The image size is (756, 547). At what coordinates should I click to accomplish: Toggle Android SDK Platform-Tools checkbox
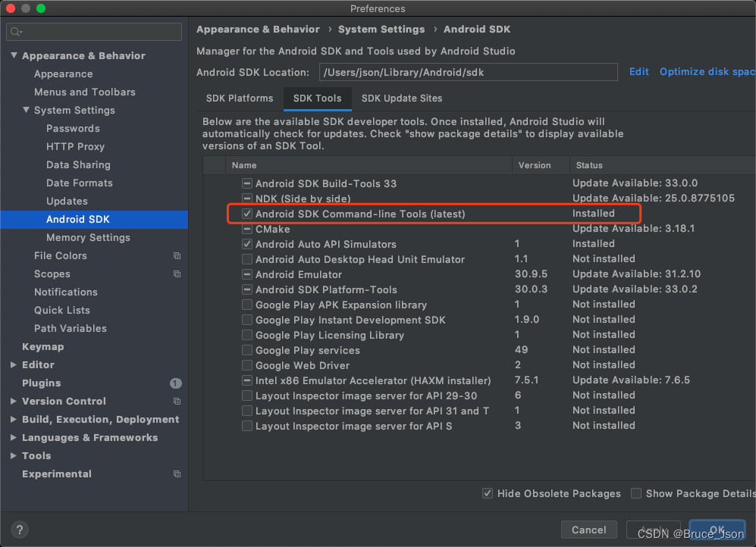pos(247,289)
